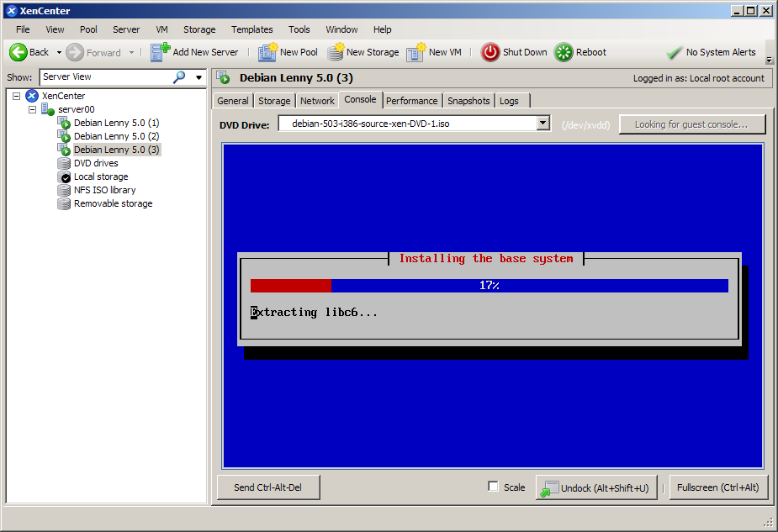Click the New Pool toolbar icon

point(267,52)
